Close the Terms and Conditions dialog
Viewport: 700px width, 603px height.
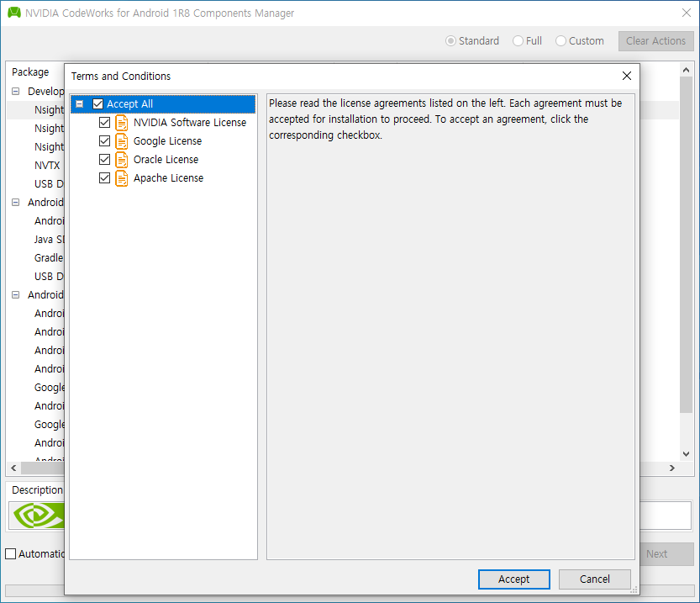[627, 76]
